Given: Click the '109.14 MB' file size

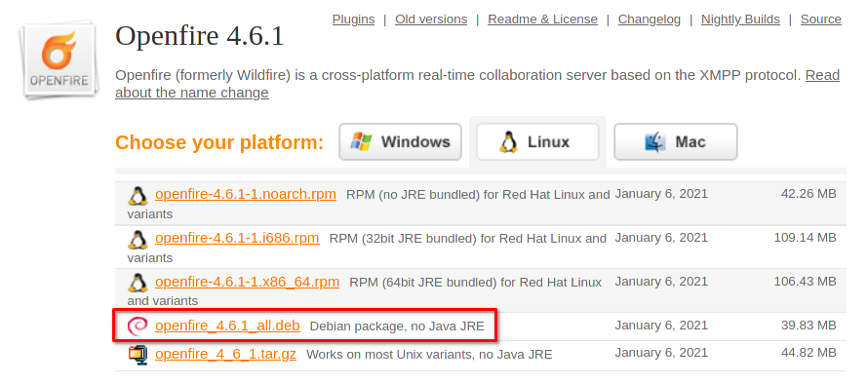Looking at the screenshot, I should pos(805,238).
